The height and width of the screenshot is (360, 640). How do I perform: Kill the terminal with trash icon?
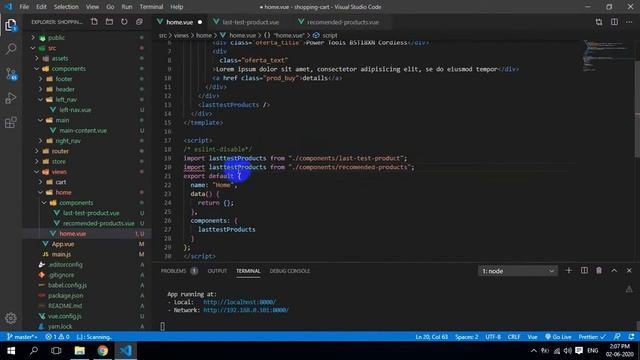[x=599, y=271]
